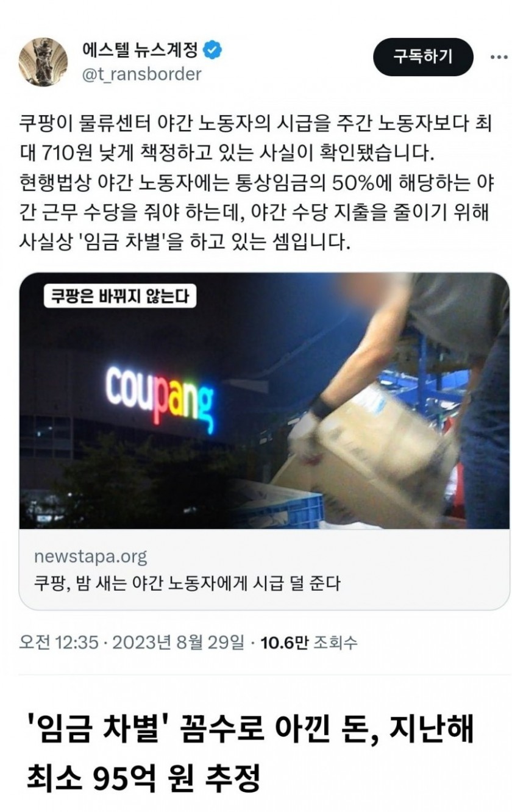The image size is (512, 812).
Task: Open the three-dot more options menu
Action: pyautogui.click(x=499, y=57)
